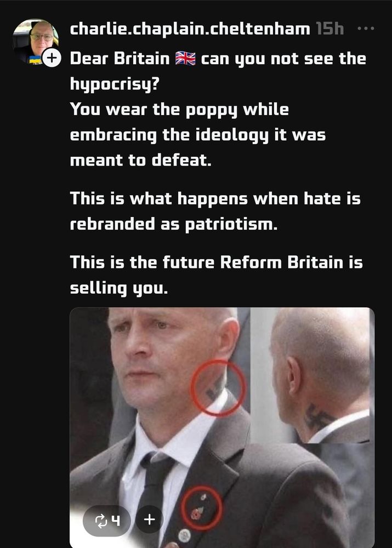
Task: Click the word "hypocrisy?" in the post
Action: coord(115,84)
